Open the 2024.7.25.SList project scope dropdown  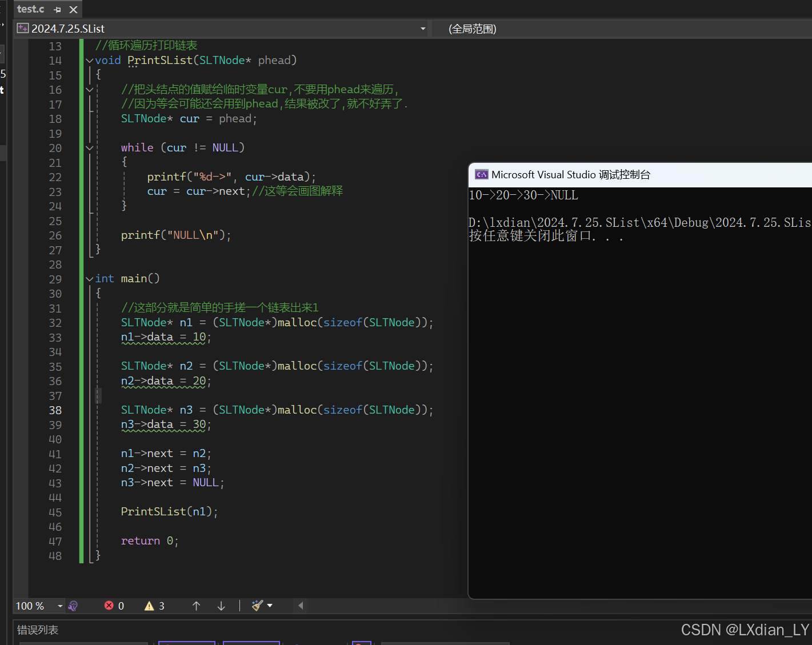[x=423, y=29]
